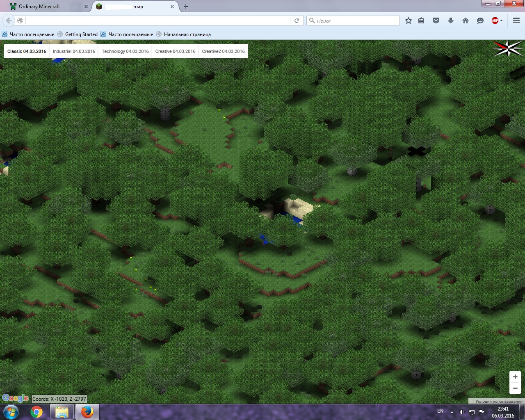Click the Coords X -1823 Z -2797 readout
This screenshot has width=525, height=420.
point(59,399)
